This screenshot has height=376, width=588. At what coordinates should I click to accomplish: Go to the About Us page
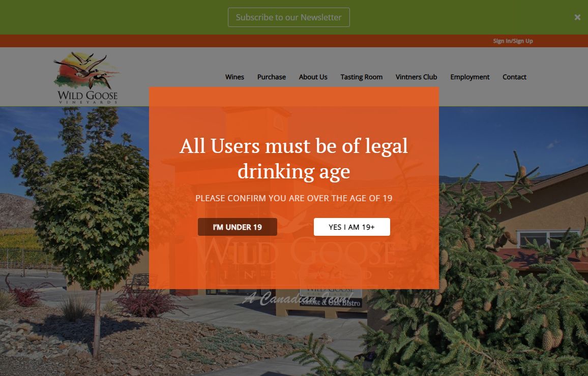coord(313,77)
